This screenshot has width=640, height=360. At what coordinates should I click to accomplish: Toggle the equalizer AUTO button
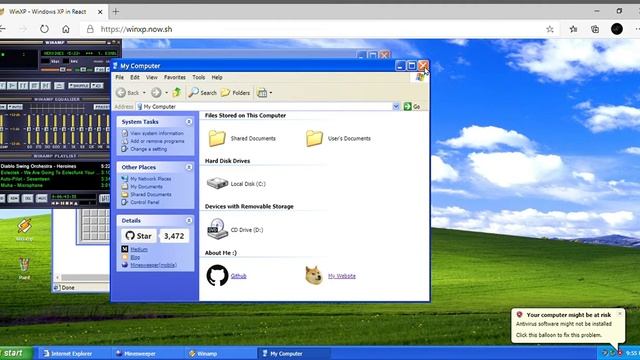point(15,107)
